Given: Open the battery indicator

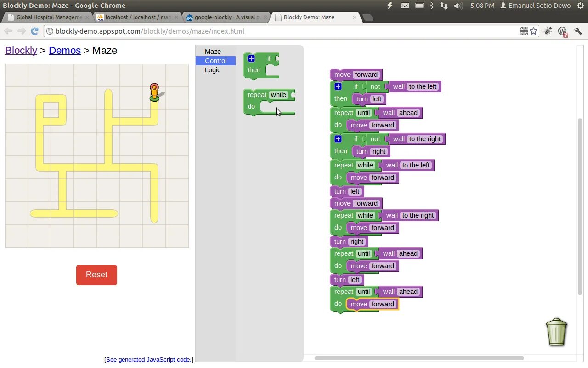Looking at the screenshot, I should click(419, 6).
